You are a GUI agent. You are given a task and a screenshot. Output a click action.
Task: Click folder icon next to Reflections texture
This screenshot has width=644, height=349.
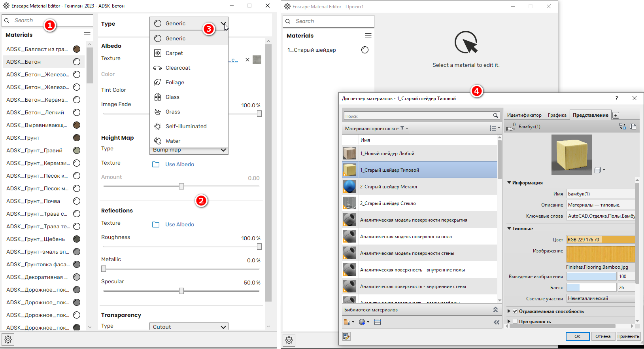(x=156, y=225)
